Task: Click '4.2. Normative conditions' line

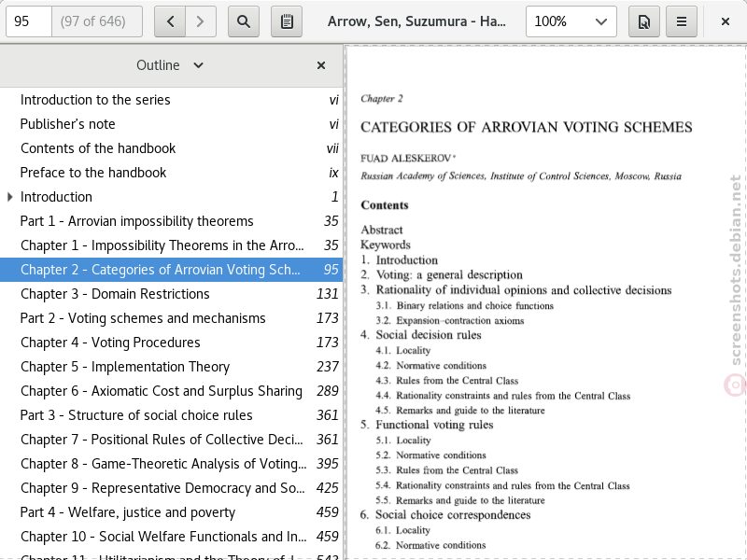Action: [x=430, y=366]
